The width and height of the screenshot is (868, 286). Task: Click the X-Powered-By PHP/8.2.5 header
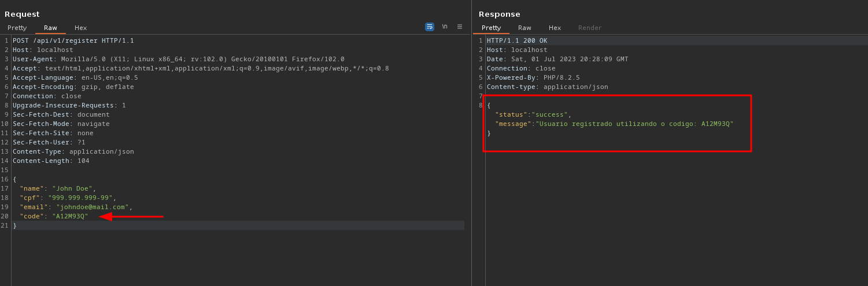pos(533,77)
